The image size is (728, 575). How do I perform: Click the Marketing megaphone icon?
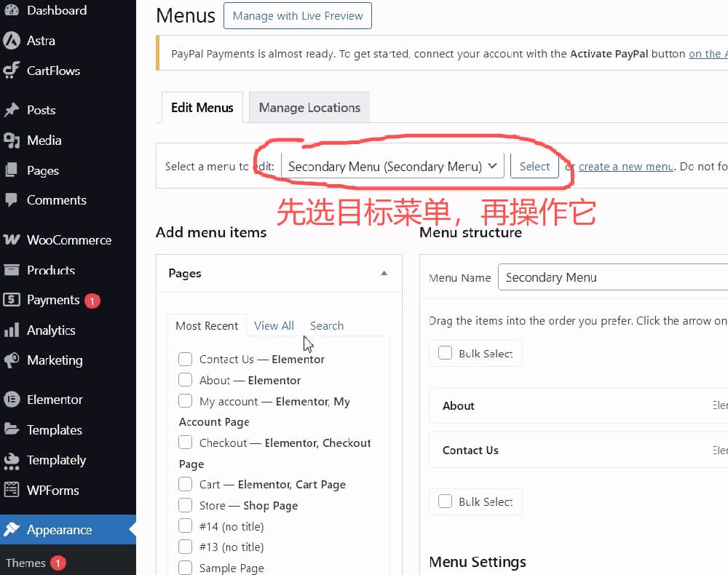click(x=11, y=360)
